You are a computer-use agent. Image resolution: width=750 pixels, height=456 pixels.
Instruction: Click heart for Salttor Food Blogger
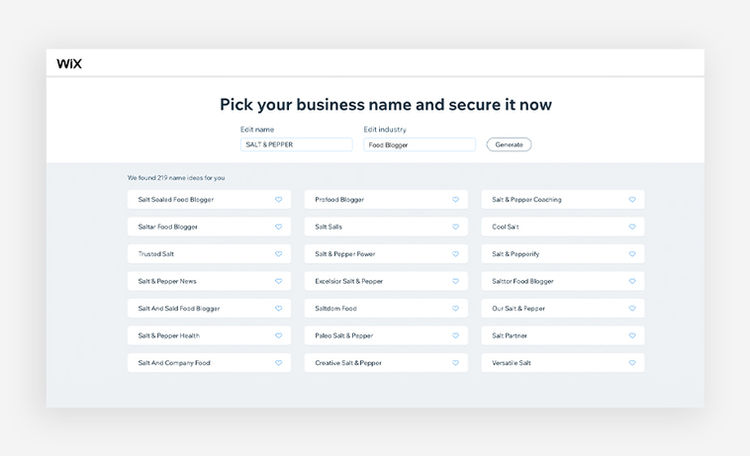[632, 281]
